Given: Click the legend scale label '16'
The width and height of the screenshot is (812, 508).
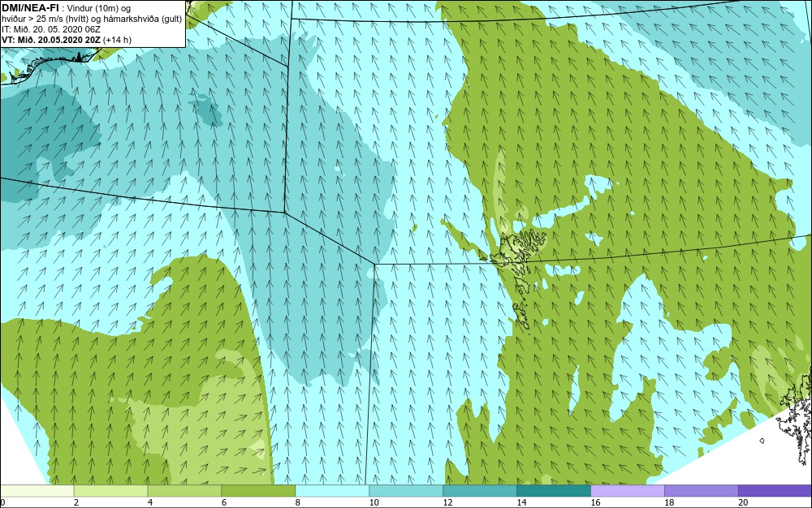Looking at the screenshot, I should pos(595,502).
